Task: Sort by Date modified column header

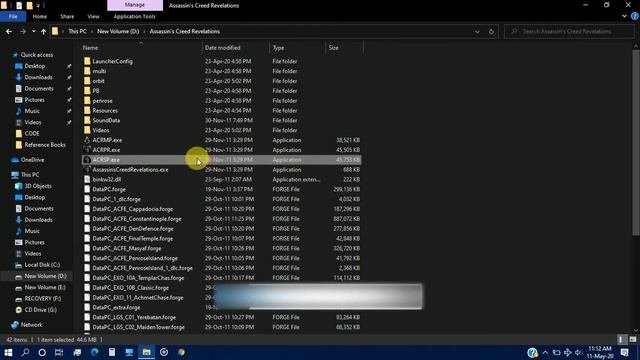Action: tap(222, 48)
